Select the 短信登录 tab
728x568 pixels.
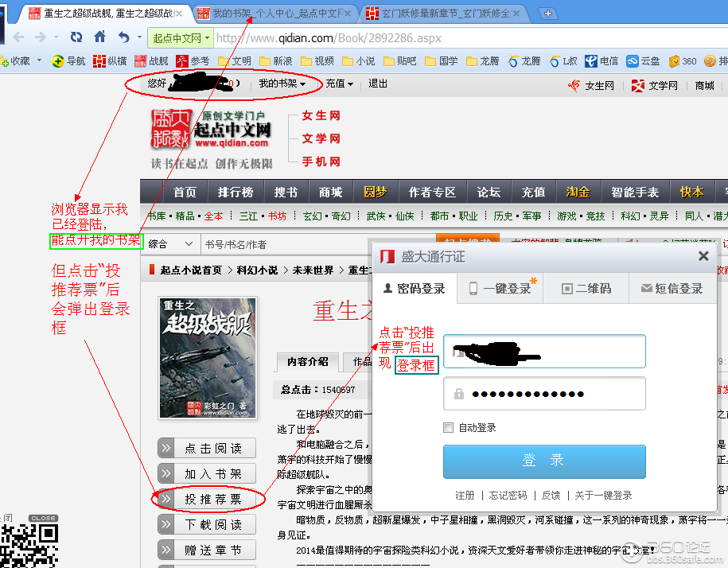tap(672, 289)
